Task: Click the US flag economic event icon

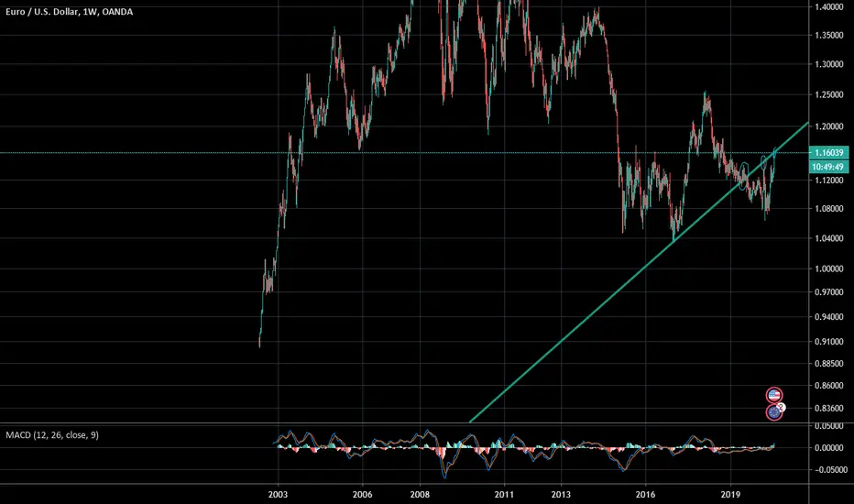Action: pos(774,395)
